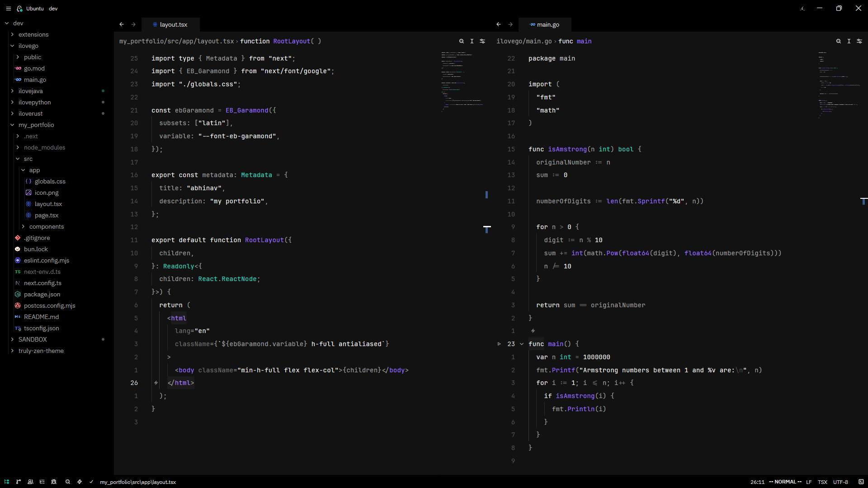Image resolution: width=868 pixels, height=488 pixels.
Task: Open package.json in the project tree
Action: [x=42, y=295]
